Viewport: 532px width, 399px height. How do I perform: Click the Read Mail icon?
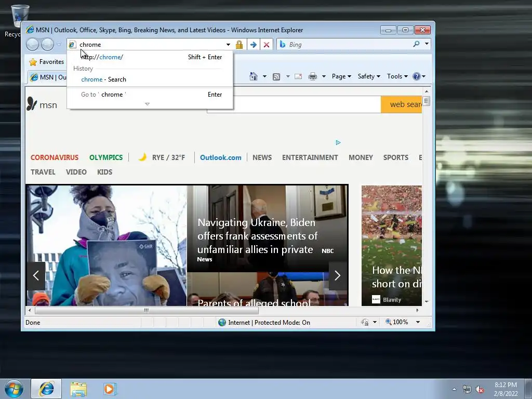click(298, 76)
